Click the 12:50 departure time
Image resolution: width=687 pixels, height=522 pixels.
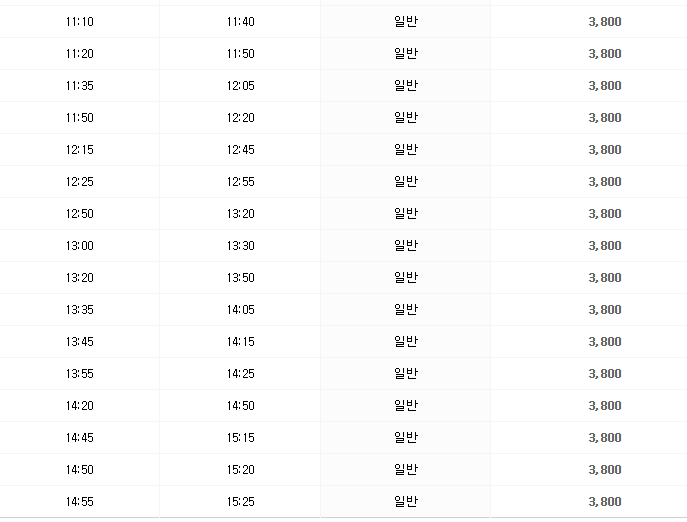pos(80,214)
